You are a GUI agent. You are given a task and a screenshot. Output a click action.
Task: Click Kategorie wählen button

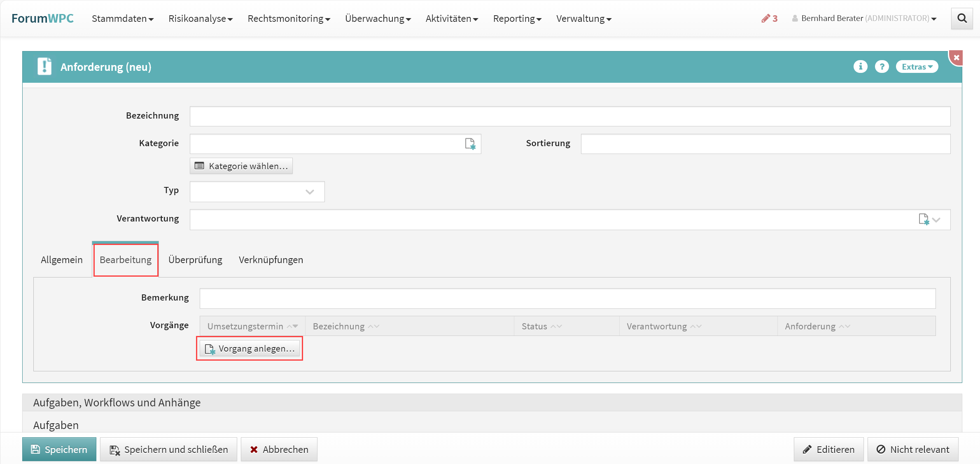click(x=241, y=166)
